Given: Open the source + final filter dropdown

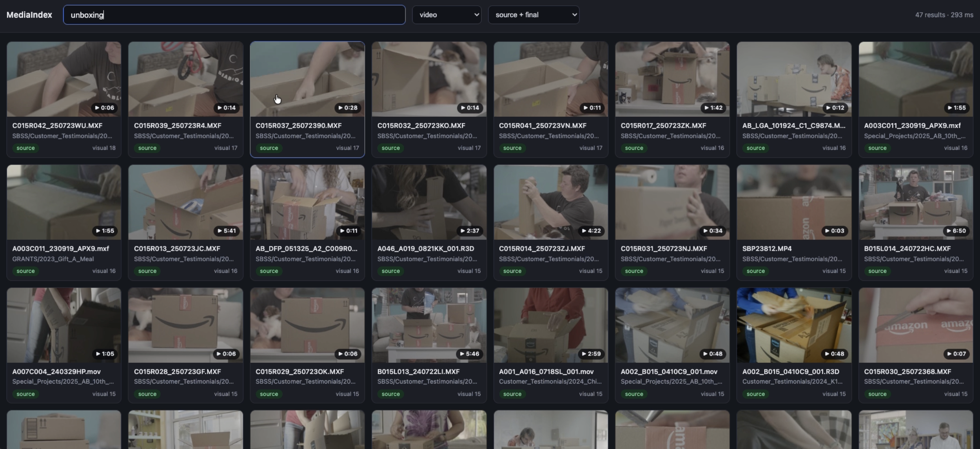Looking at the screenshot, I should [x=533, y=15].
